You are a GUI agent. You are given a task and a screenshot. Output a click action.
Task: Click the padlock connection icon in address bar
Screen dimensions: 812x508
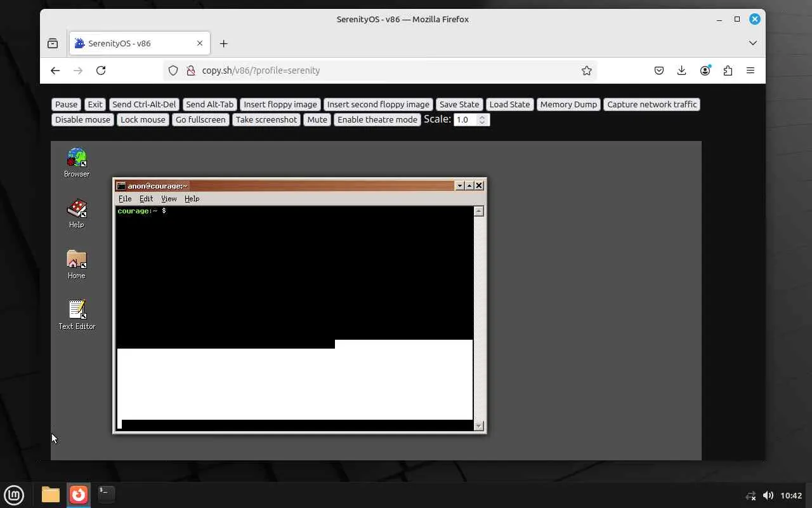[x=190, y=70]
